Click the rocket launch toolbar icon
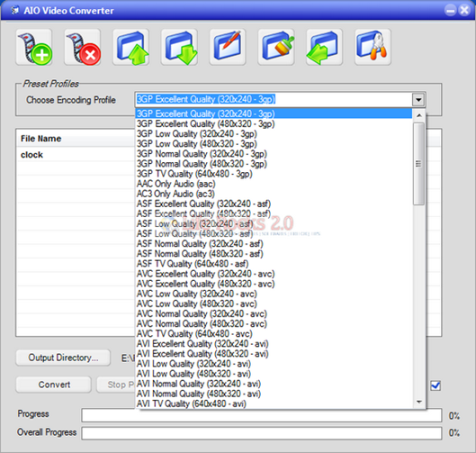Screen dimensions: 476x453 373,47
